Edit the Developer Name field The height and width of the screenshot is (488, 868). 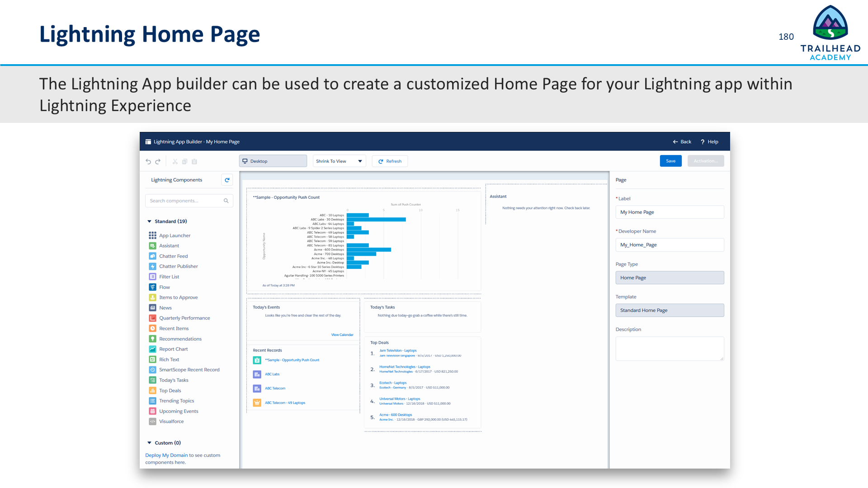670,245
